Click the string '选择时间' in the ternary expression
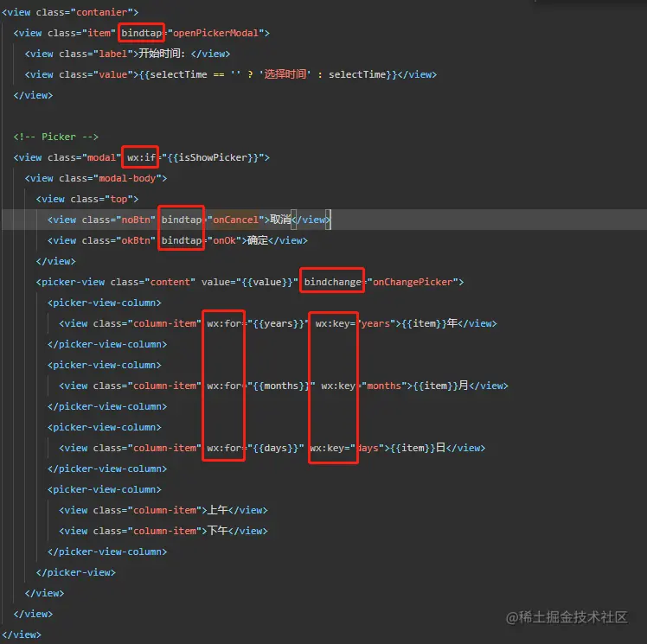The width and height of the screenshot is (647, 644). tap(285, 74)
